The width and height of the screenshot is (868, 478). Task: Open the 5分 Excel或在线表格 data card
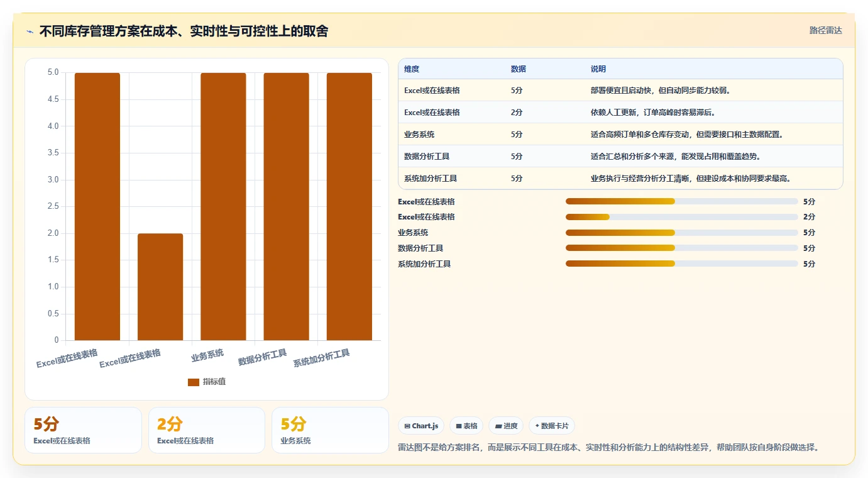83,430
